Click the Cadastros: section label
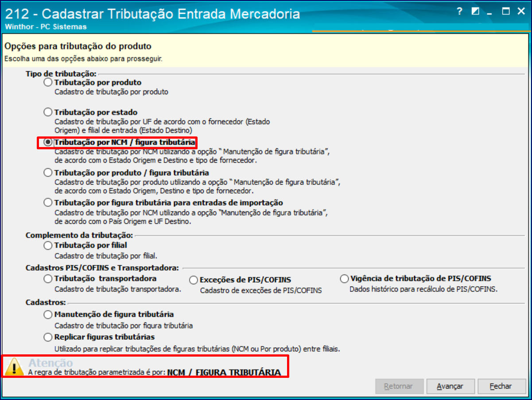The image size is (532, 400). [x=46, y=303]
